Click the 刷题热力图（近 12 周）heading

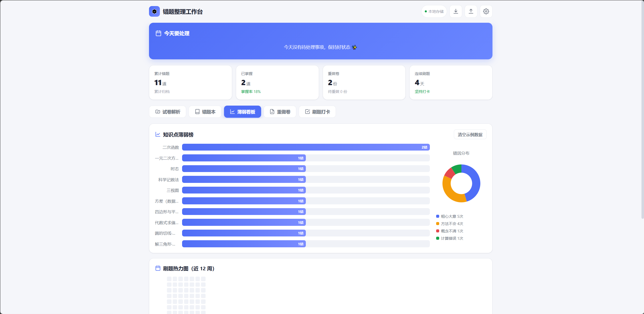pyautogui.click(x=189, y=269)
